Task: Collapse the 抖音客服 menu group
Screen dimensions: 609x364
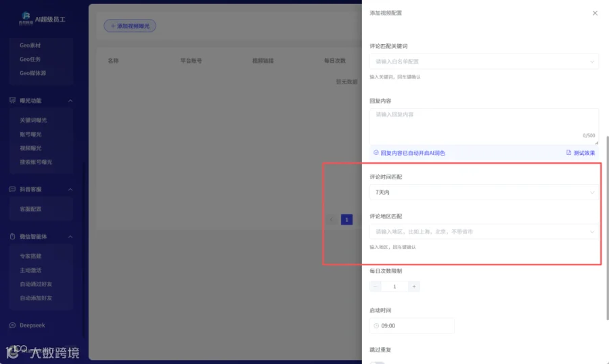Action: click(70, 189)
